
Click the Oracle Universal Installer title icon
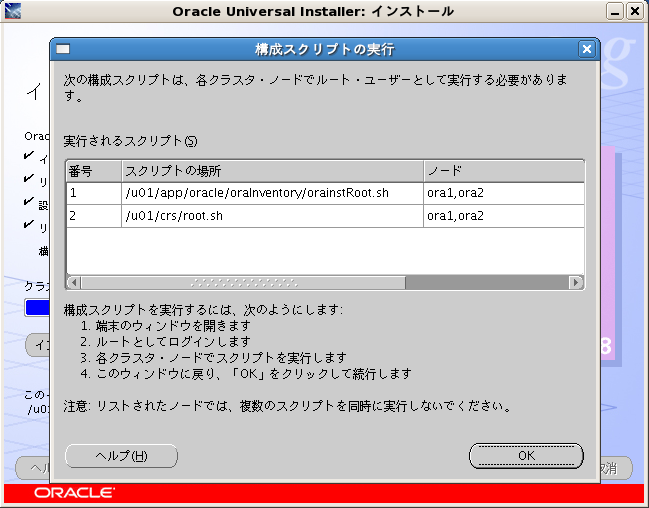click(x=12, y=11)
